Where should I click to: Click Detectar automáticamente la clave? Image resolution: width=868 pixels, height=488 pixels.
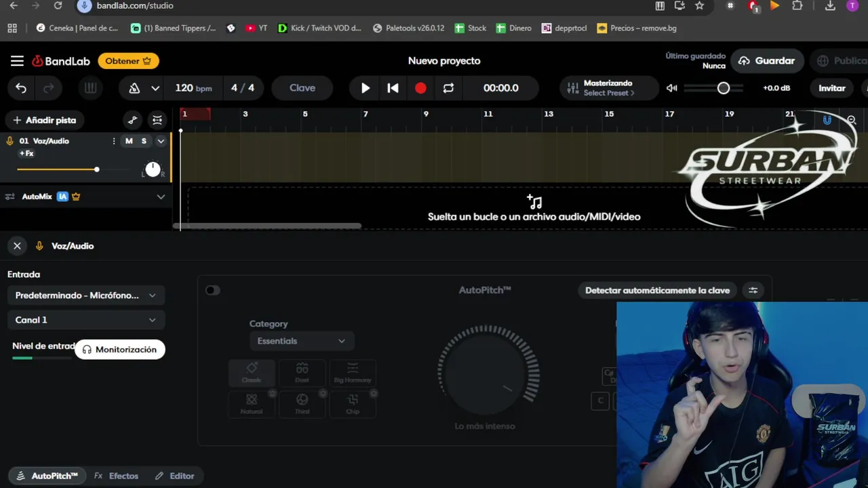point(657,290)
